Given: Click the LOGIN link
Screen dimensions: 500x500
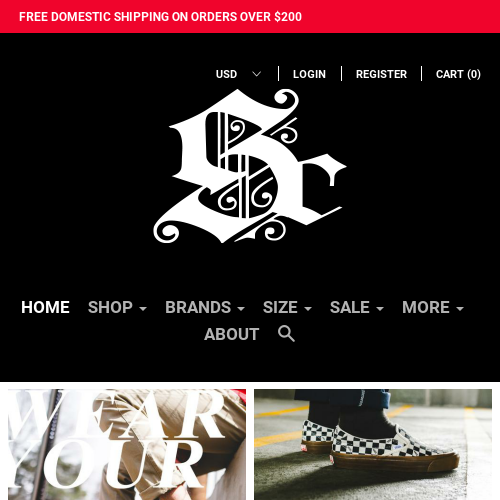Looking at the screenshot, I should coord(309,74).
